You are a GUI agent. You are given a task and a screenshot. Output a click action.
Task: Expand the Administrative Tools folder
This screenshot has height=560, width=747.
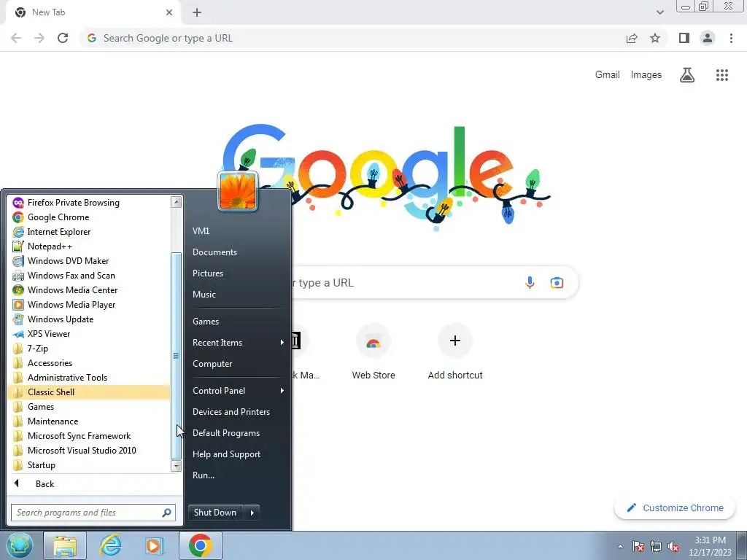(88, 378)
